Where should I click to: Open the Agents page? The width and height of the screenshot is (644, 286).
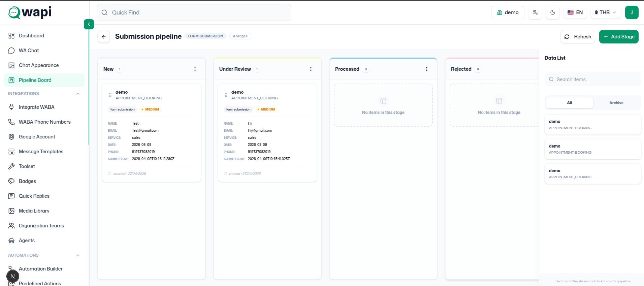click(x=44, y=241)
